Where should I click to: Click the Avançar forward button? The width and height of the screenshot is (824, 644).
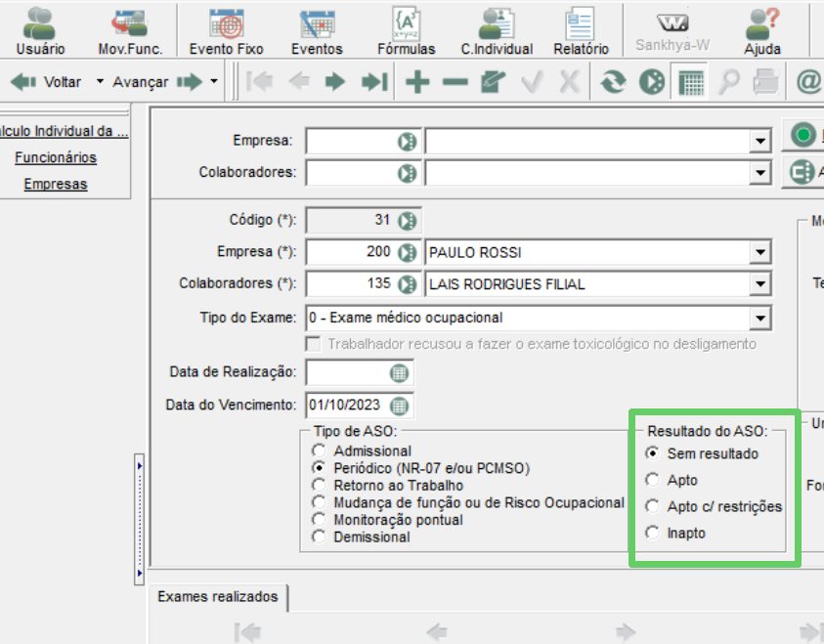tap(157, 82)
